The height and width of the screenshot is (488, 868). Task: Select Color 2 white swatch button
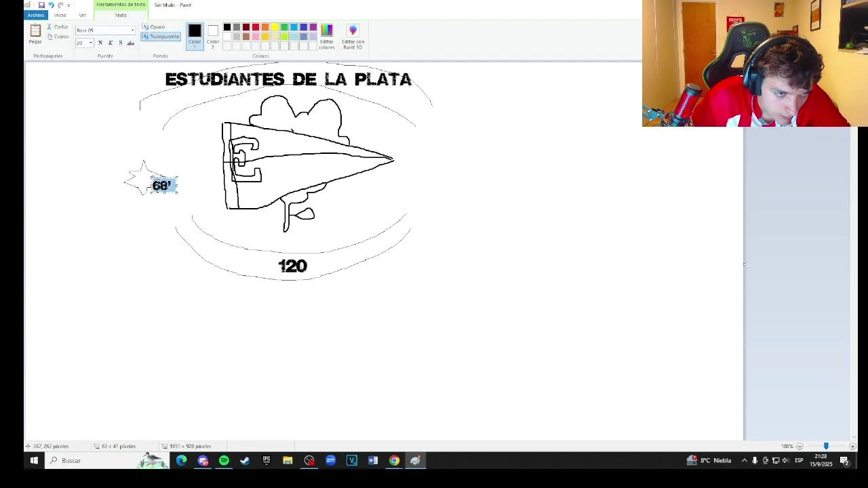click(213, 35)
